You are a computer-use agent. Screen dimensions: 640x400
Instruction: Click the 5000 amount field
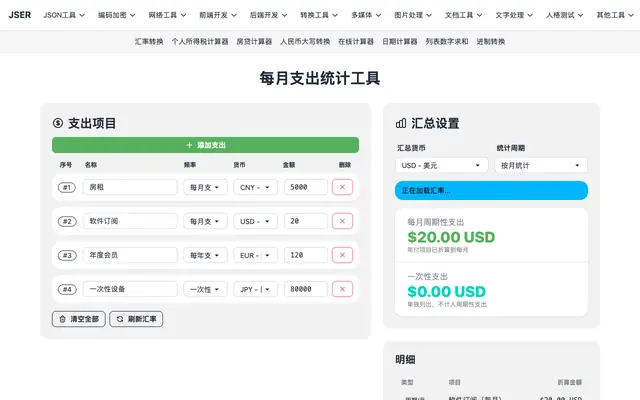pos(306,187)
